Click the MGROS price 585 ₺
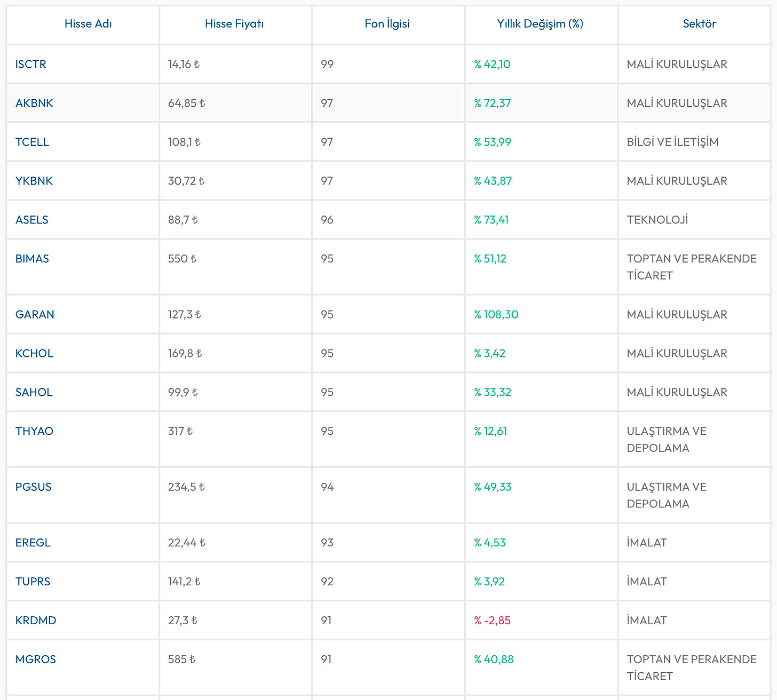Viewport: 777px width, 700px height. pos(182,659)
